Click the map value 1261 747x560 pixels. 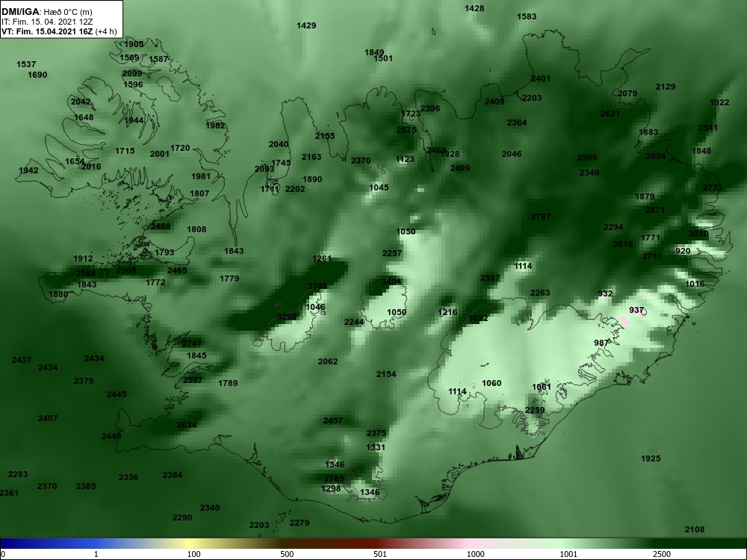point(321,258)
